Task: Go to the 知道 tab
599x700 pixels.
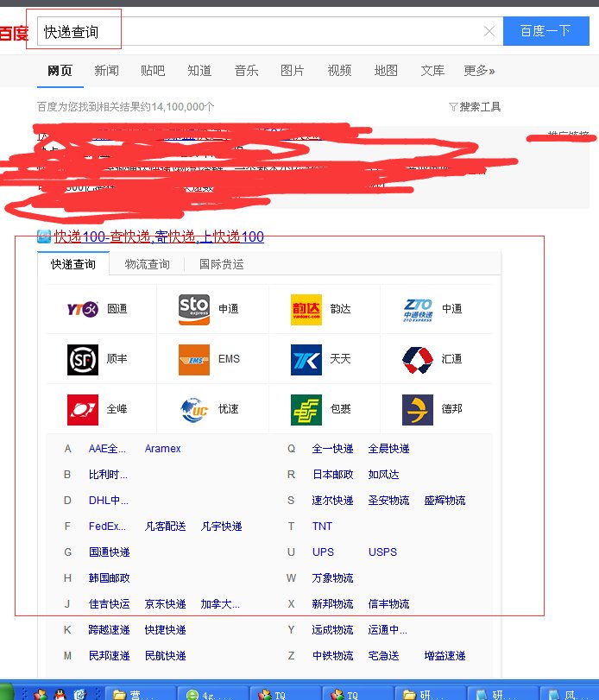Action: tap(199, 71)
